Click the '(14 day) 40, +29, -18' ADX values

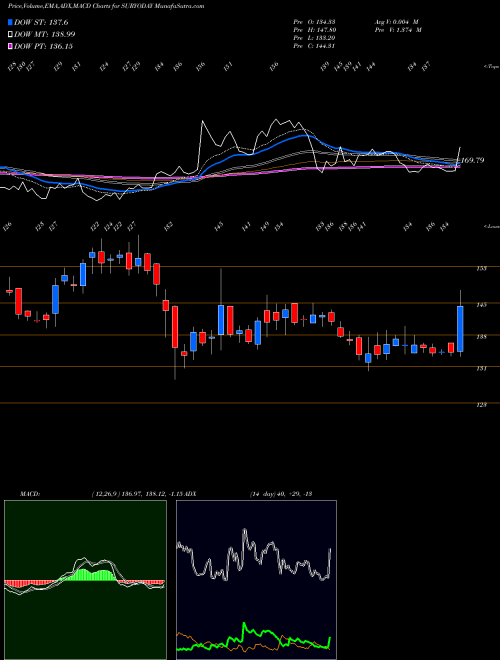click(281, 494)
